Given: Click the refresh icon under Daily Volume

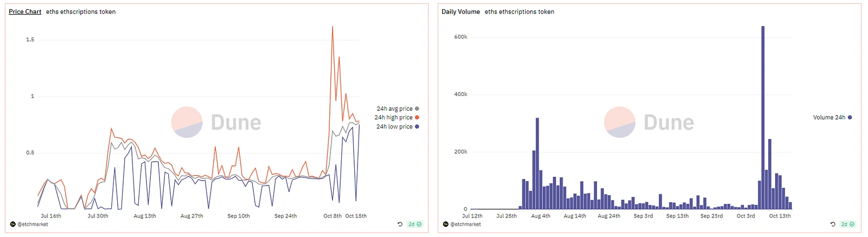Looking at the screenshot, I should (833, 224).
